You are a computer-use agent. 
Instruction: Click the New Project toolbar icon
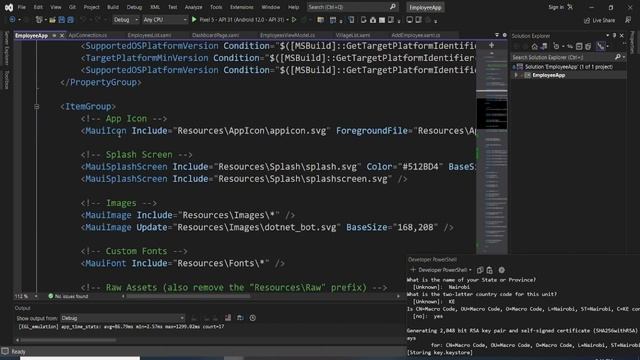coord(39,20)
